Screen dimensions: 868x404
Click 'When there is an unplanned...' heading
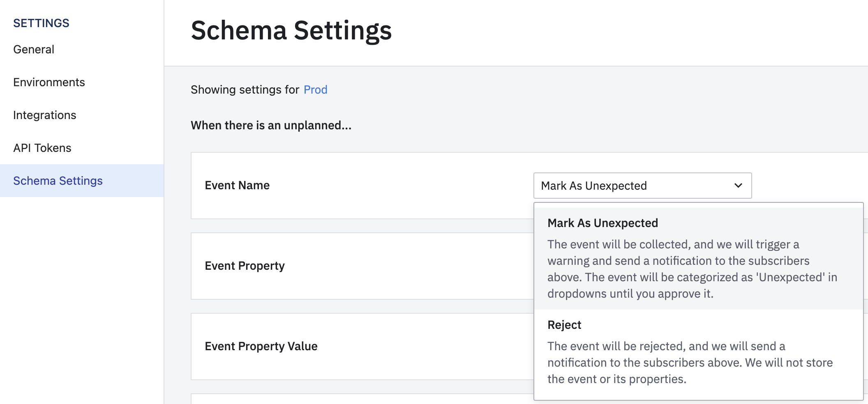pos(271,125)
